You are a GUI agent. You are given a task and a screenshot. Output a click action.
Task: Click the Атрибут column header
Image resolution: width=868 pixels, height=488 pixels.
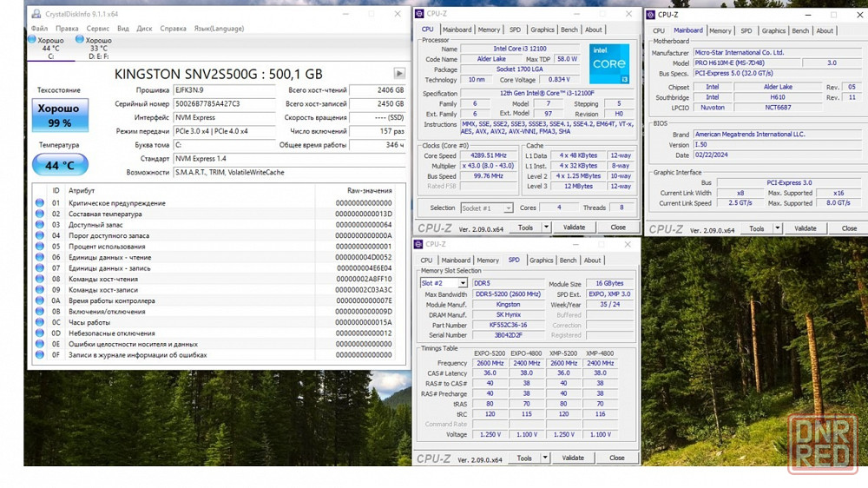click(x=82, y=190)
